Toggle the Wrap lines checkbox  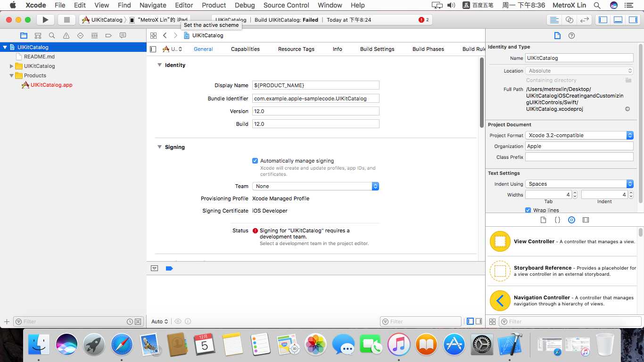[528, 210]
